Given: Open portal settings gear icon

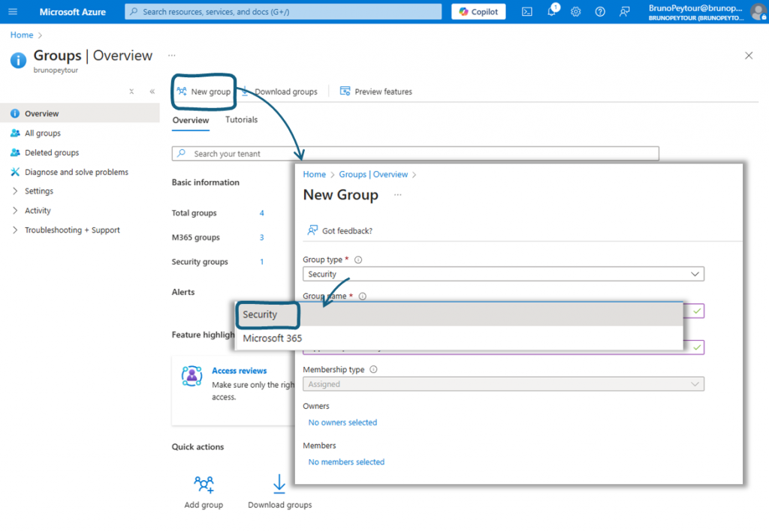Looking at the screenshot, I should (x=576, y=12).
